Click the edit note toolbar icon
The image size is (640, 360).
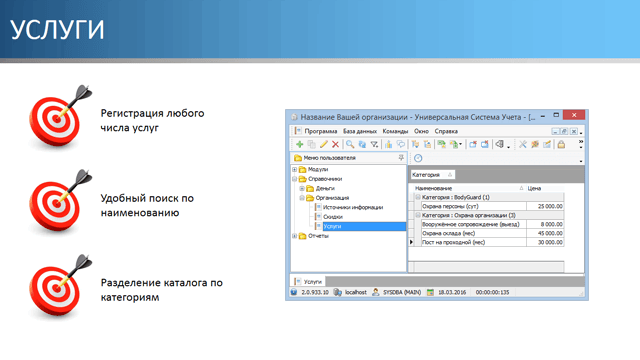(547, 144)
